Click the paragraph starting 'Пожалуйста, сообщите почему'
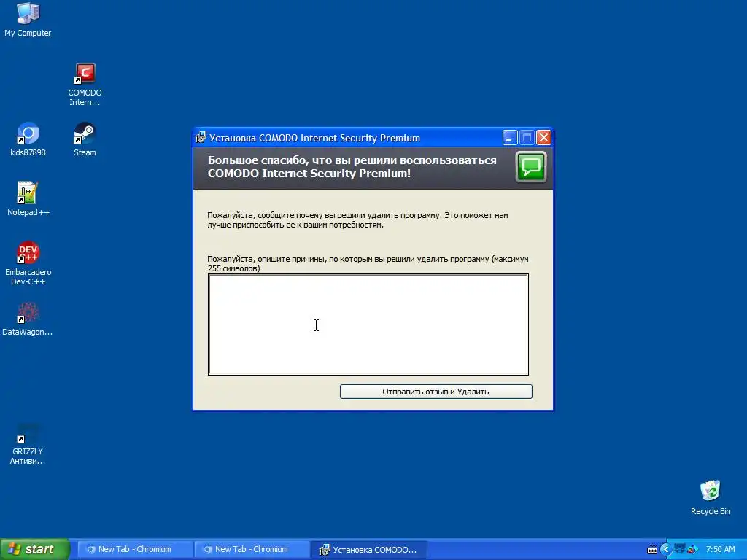This screenshot has width=747, height=560. [x=357, y=220]
